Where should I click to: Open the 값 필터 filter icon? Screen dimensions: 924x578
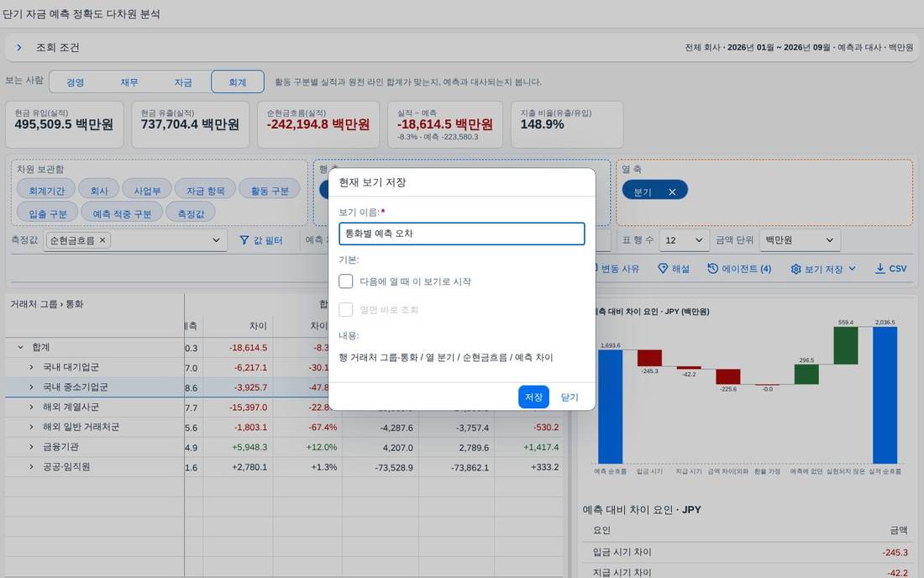point(244,240)
